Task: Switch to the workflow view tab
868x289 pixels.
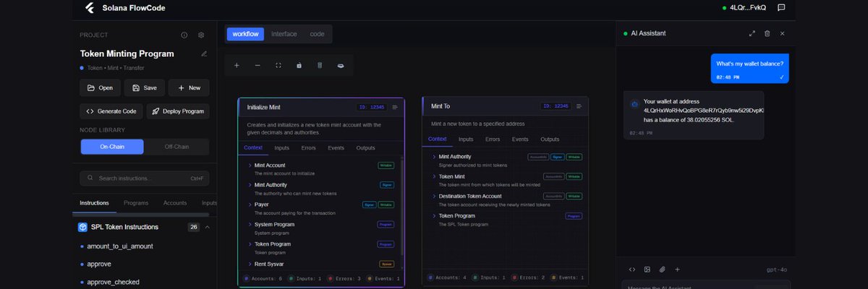Action: [245, 34]
